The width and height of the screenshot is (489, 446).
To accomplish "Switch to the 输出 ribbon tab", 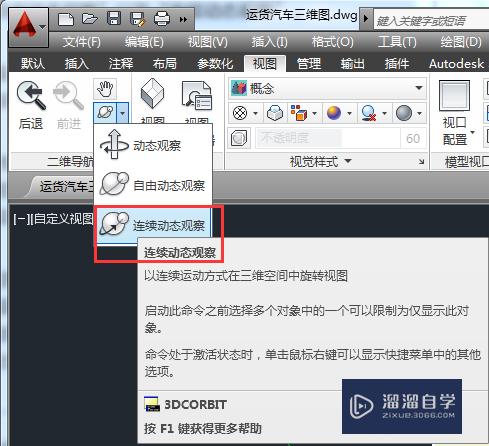I will 352,63.
